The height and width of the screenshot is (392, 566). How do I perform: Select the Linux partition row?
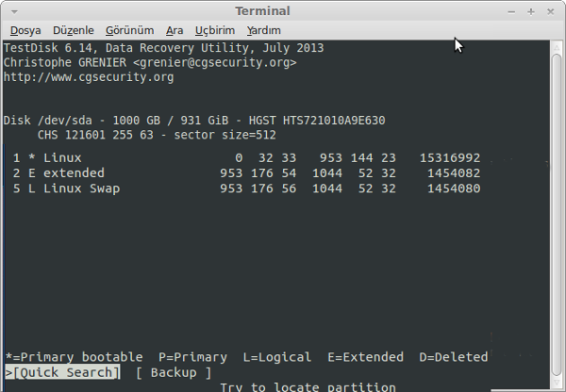click(246, 158)
